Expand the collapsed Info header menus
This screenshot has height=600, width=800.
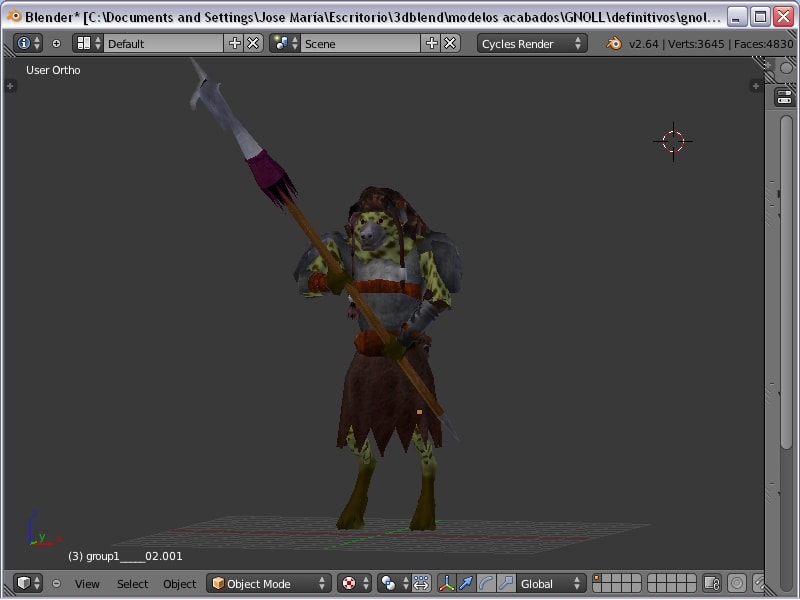[x=56, y=44]
